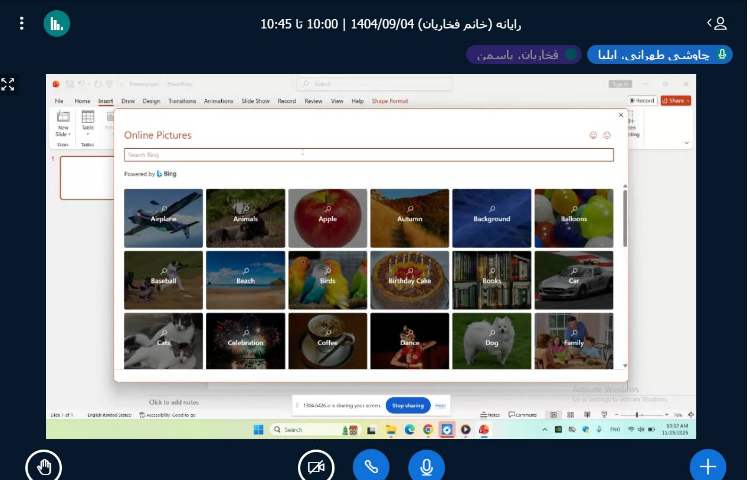Click the blue plus button
This screenshot has height=480, width=750.
708,466
